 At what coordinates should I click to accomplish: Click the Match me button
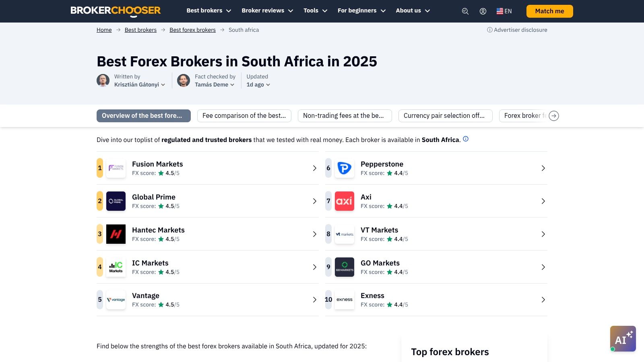point(549,11)
